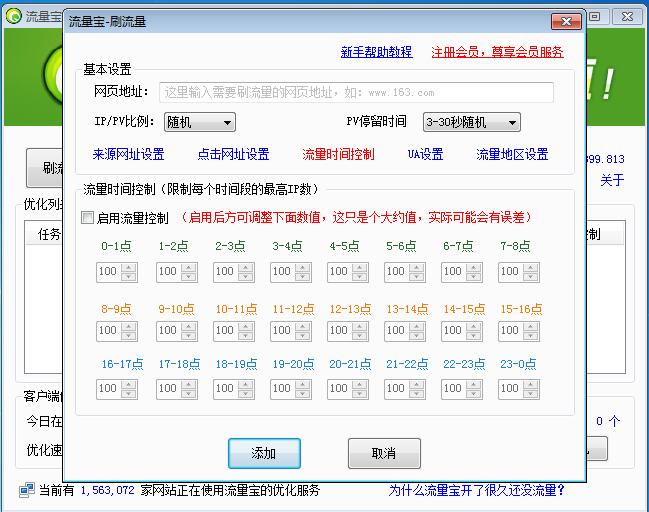Open 为什么流量宝开了很久还没流量？ link

click(x=476, y=490)
